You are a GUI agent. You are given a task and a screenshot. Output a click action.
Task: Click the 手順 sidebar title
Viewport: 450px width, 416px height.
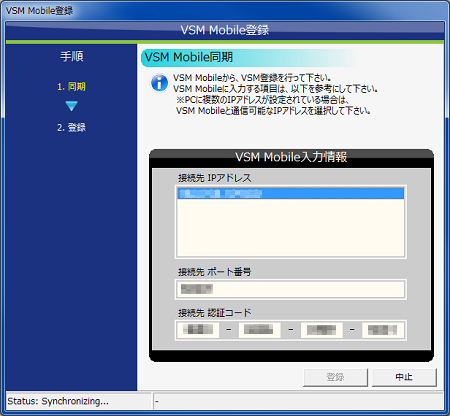point(72,56)
